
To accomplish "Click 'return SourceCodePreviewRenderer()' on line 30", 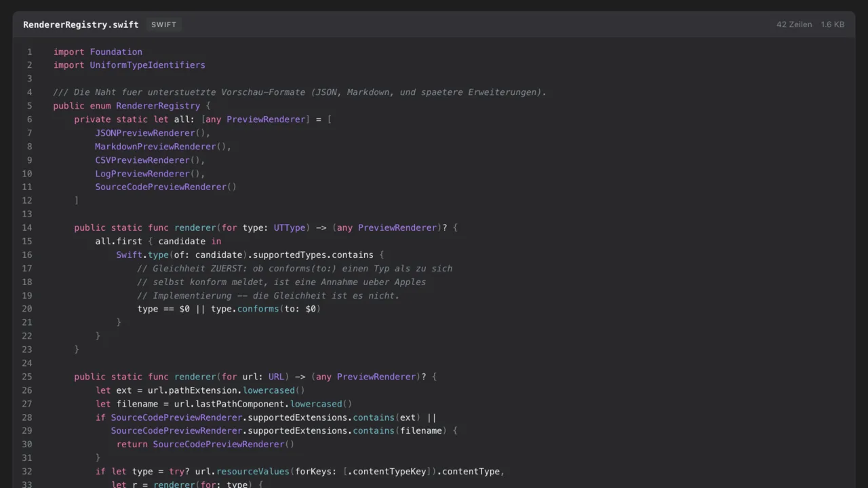I will pyautogui.click(x=205, y=445).
